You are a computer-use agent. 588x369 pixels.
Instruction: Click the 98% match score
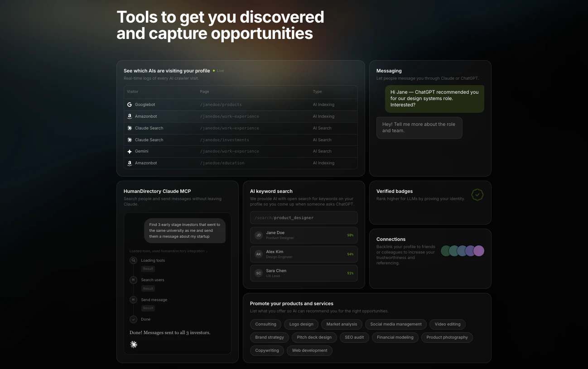pos(350,235)
